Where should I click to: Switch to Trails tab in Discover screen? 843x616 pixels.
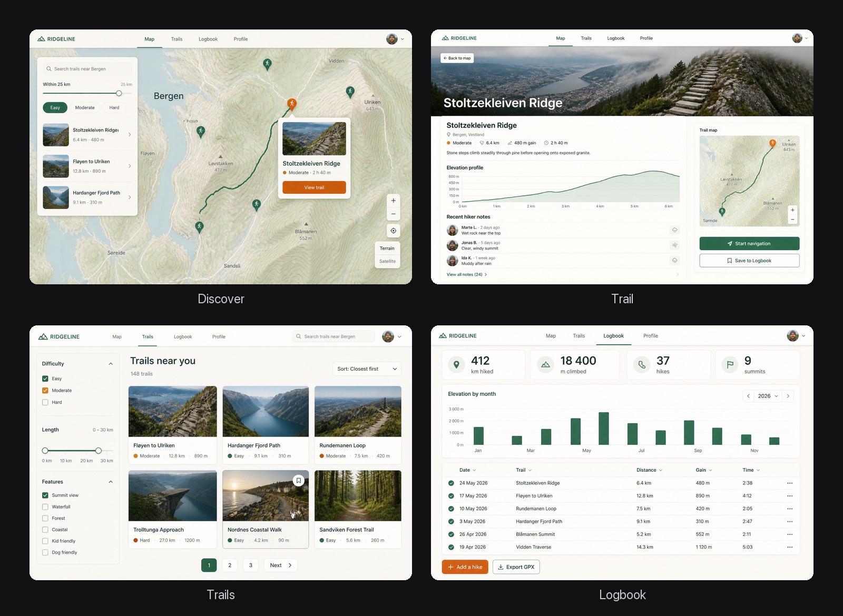click(177, 39)
